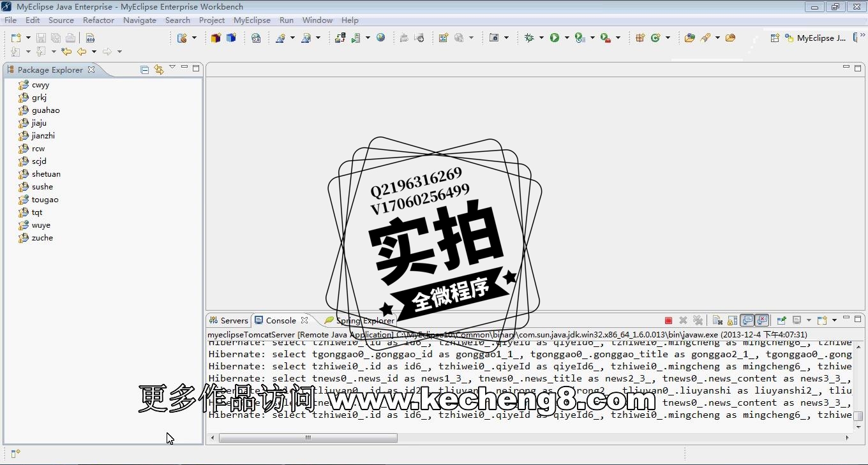
Task: Open the MyEclipse menu
Action: (252, 20)
